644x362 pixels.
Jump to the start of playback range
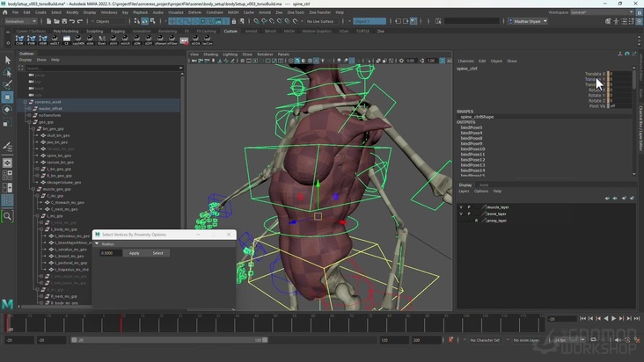(582, 318)
